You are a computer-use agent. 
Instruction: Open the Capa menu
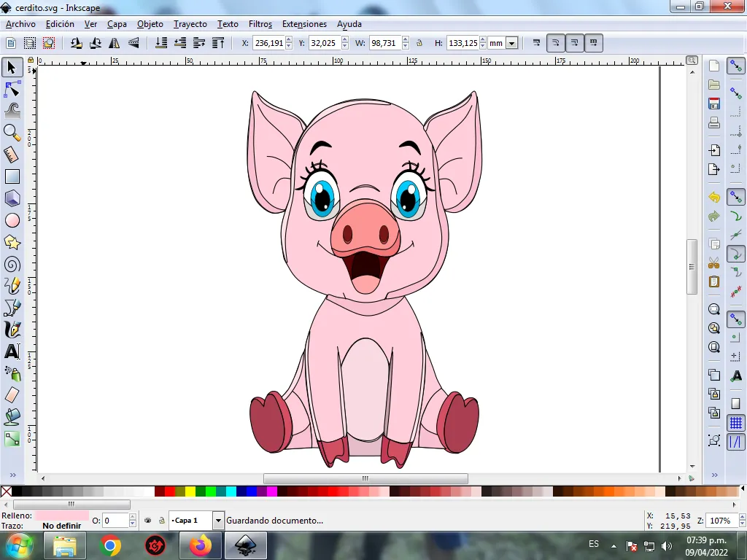point(117,24)
